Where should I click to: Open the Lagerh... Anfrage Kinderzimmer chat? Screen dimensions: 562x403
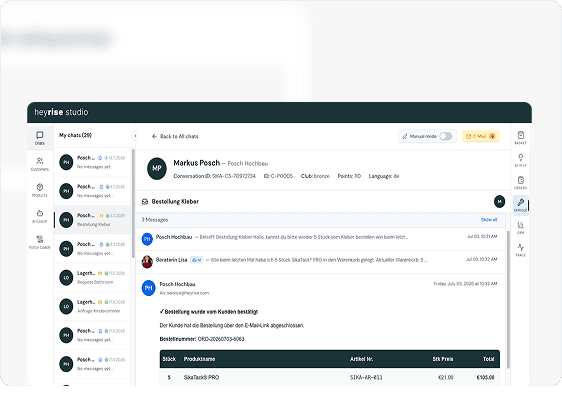[92, 306]
